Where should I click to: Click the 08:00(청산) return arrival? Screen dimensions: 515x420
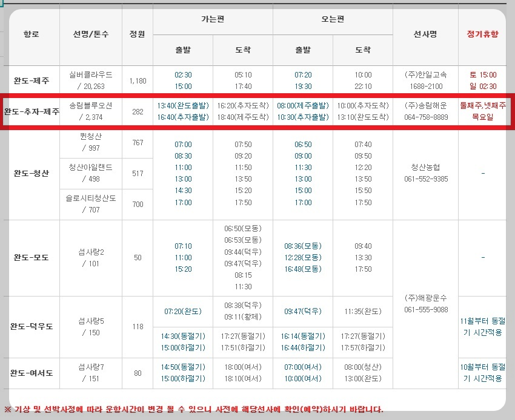pyautogui.click(x=363, y=367)
